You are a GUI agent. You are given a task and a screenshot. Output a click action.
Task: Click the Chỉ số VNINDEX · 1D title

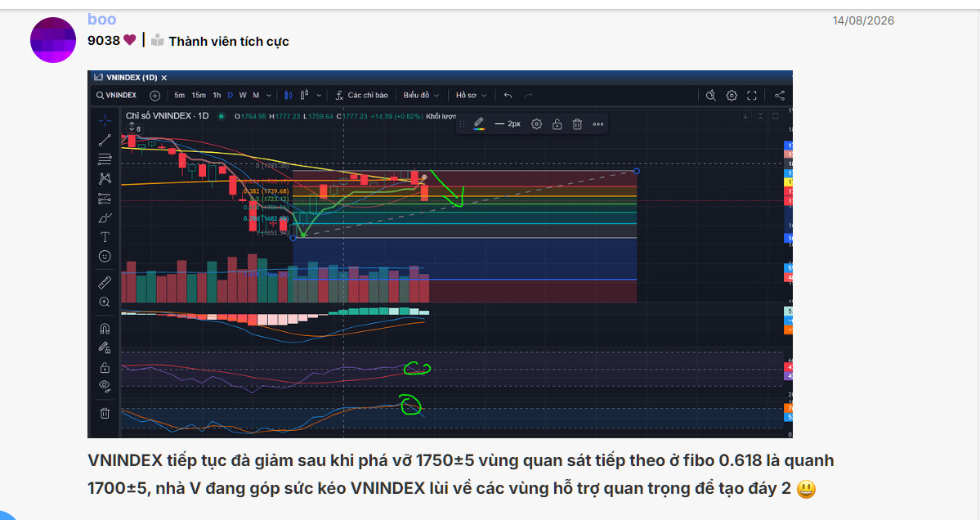click(x=167, y=115)
